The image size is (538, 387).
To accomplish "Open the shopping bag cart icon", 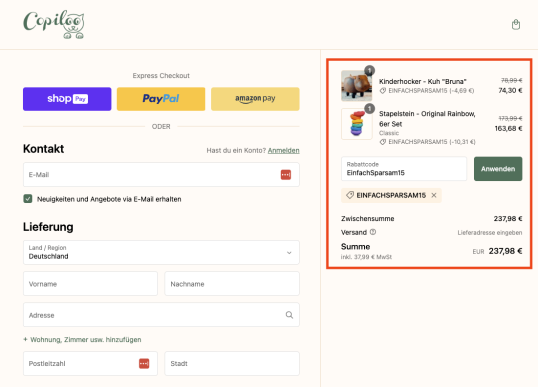I will [x=516, y=25].
